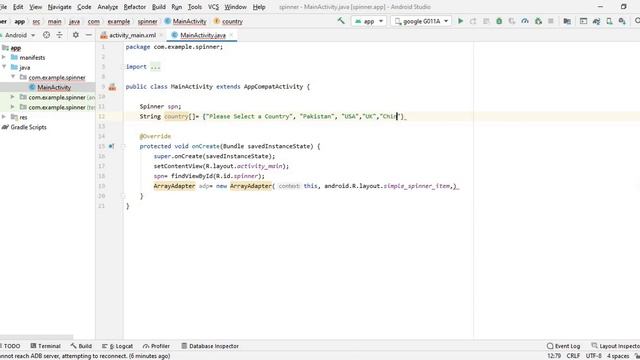Screen dimensions: 640x360
Task: Open AVD Manager device icon
Action: click(x=609, y=21)
